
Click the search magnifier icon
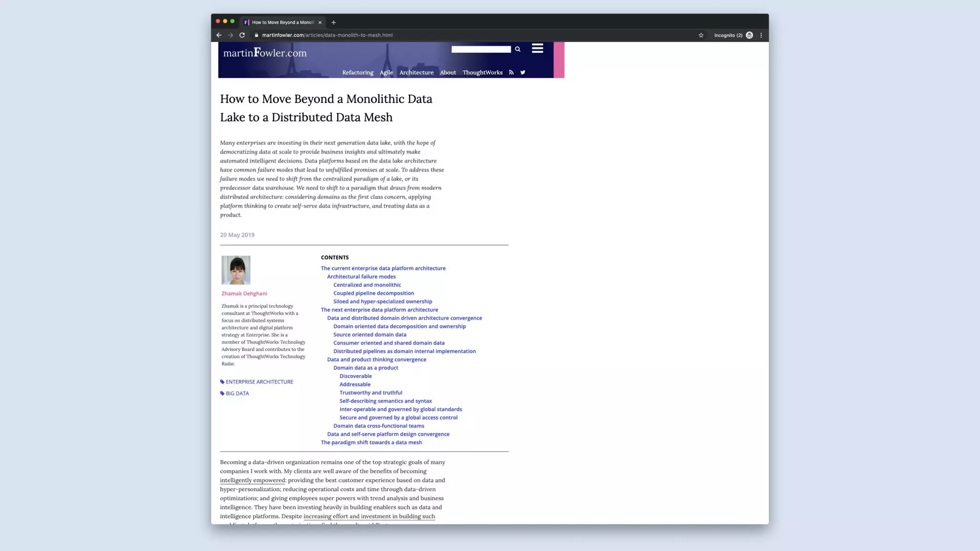coord(517,49)
